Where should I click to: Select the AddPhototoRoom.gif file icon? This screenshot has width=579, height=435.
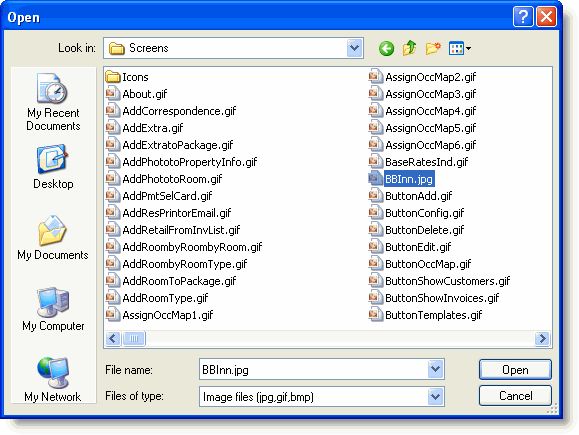coord(112,179)
